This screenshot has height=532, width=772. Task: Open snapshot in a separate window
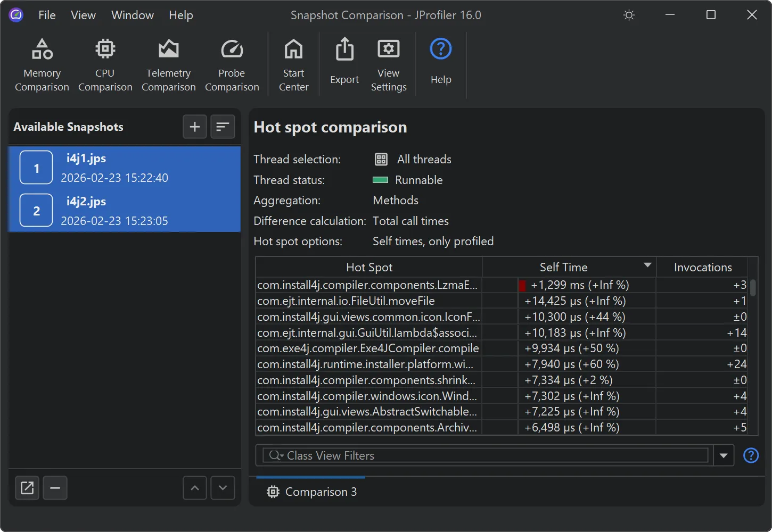27,488
